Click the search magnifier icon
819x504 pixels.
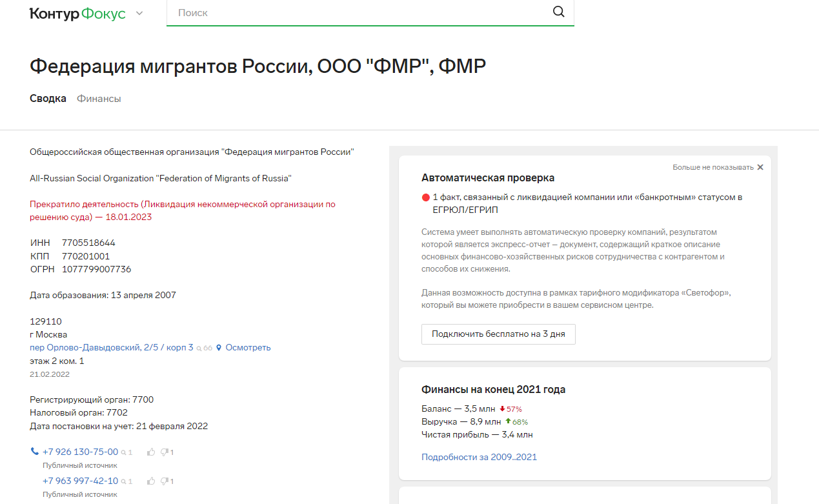(x=559, y=12)
